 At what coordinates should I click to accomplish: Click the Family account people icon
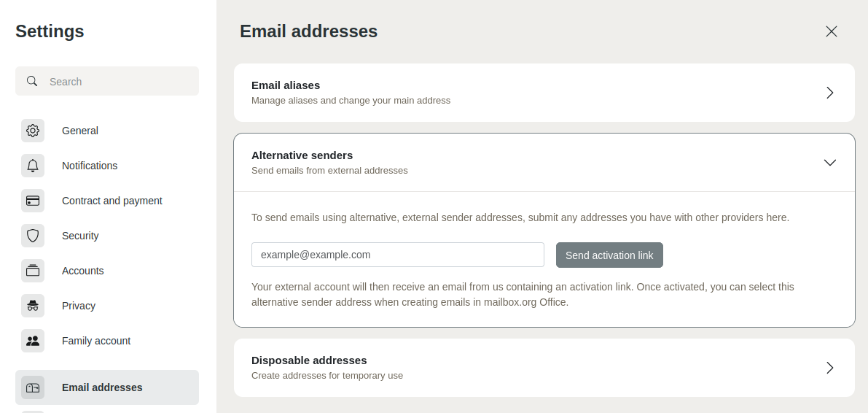point(33,341)
